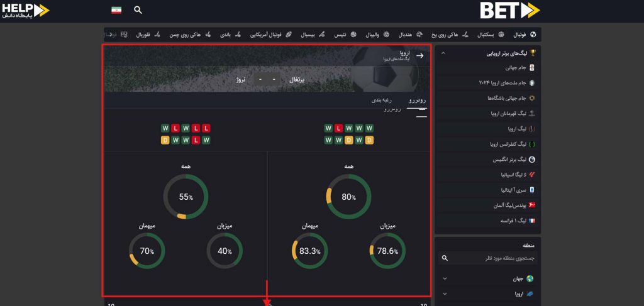Click the Conference League (لیگ کنفرانس اروپا) icon
The width and height of the screenshot is (644, 306).
click(532, 145)
